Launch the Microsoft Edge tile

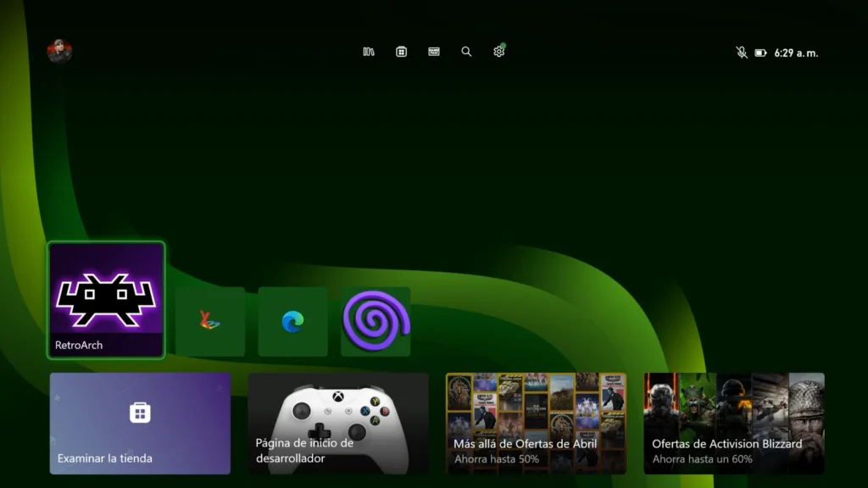point(292,321)
